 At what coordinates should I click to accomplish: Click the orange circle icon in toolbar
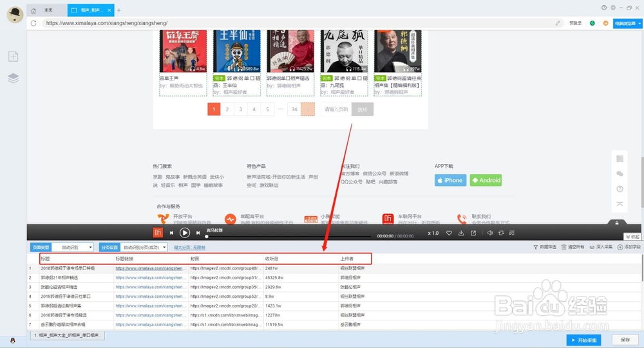605,23
